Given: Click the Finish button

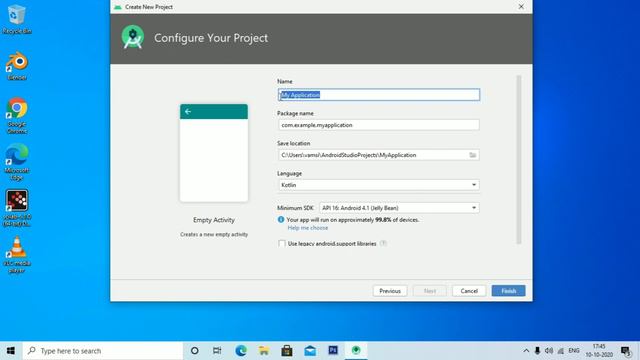Looking at the screenshot, I should pyautogui.click(x=509, y=291).
